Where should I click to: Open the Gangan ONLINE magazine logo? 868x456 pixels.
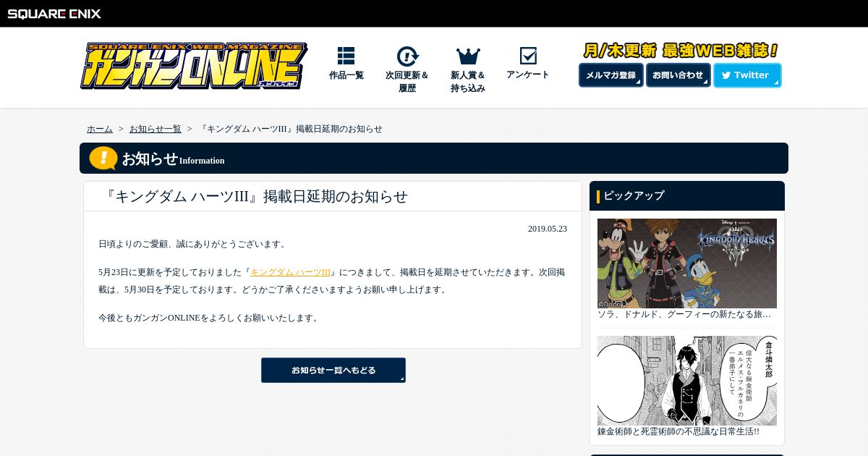pyautogui.click(x=194, y=66)
